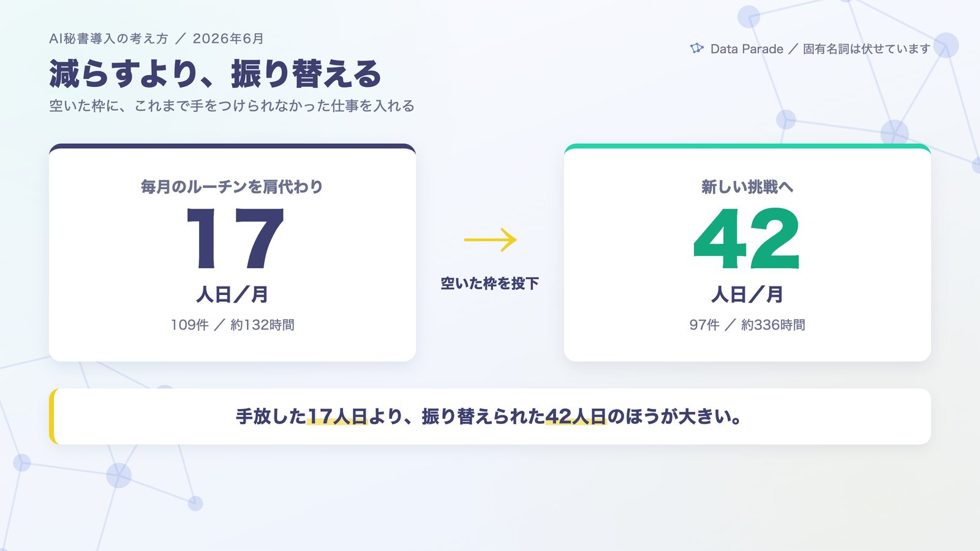Viewport: 980px width, 551px height.
Task: Click the label 新しい挑戦へ
Action: [747, 187]
